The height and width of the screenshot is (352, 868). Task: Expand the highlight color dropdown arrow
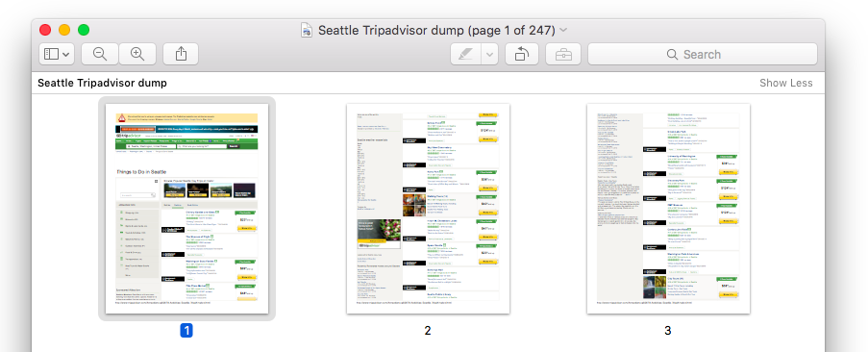[x=490, y=54]
